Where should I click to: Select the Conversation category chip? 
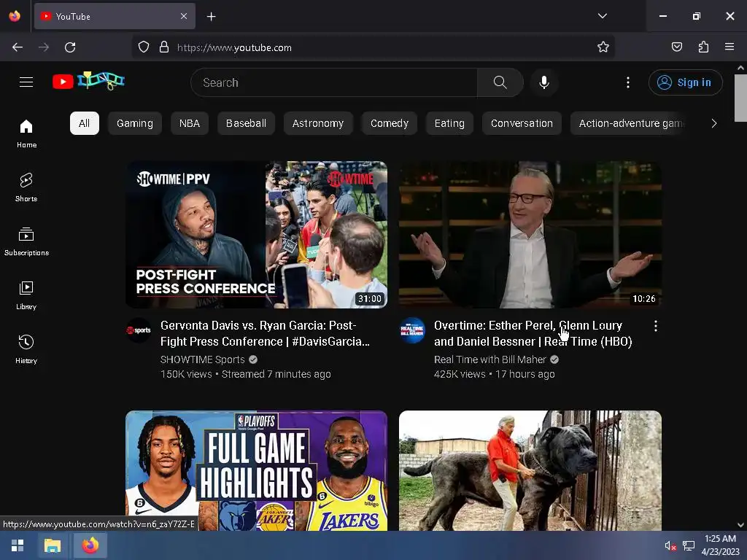tap(522, 123)
